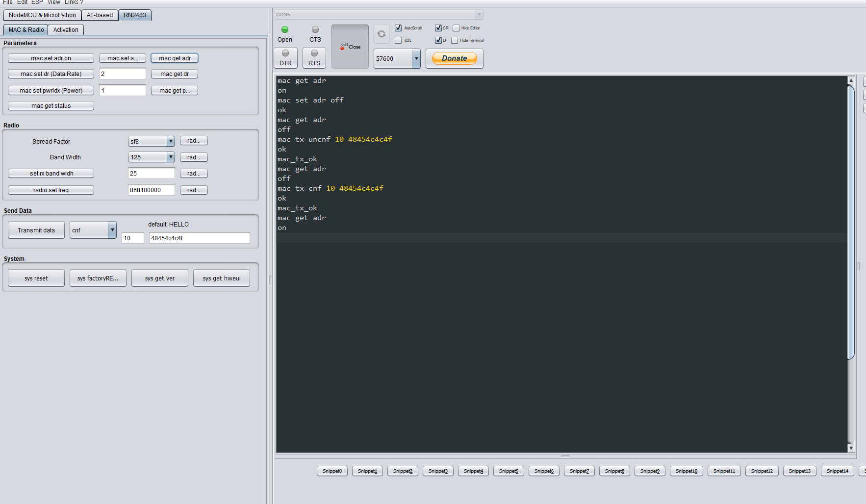Click the set rx band widh button
Viewport: 866px width, 504px height.
click(x=51, y=174)
